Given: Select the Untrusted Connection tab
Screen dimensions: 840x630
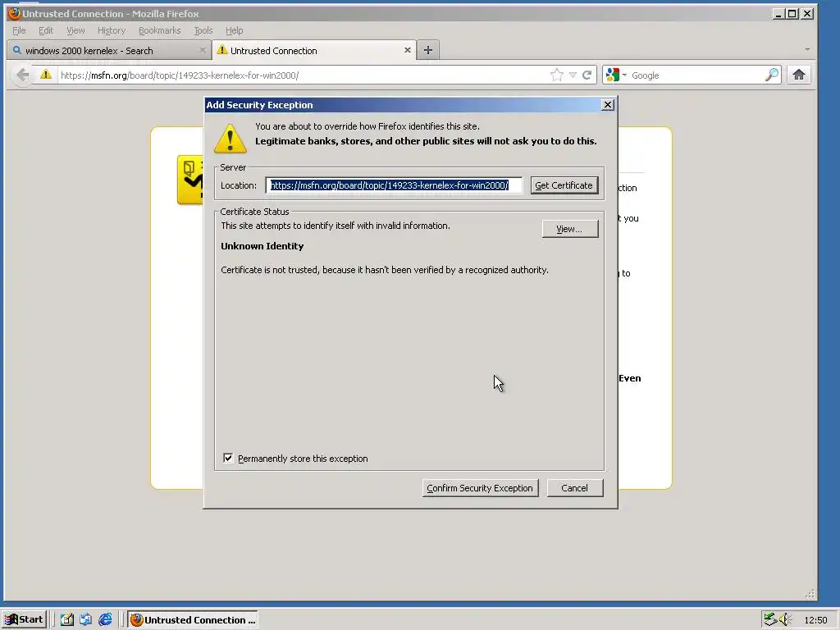Looking at the screenshot, I should coord(314,50).
